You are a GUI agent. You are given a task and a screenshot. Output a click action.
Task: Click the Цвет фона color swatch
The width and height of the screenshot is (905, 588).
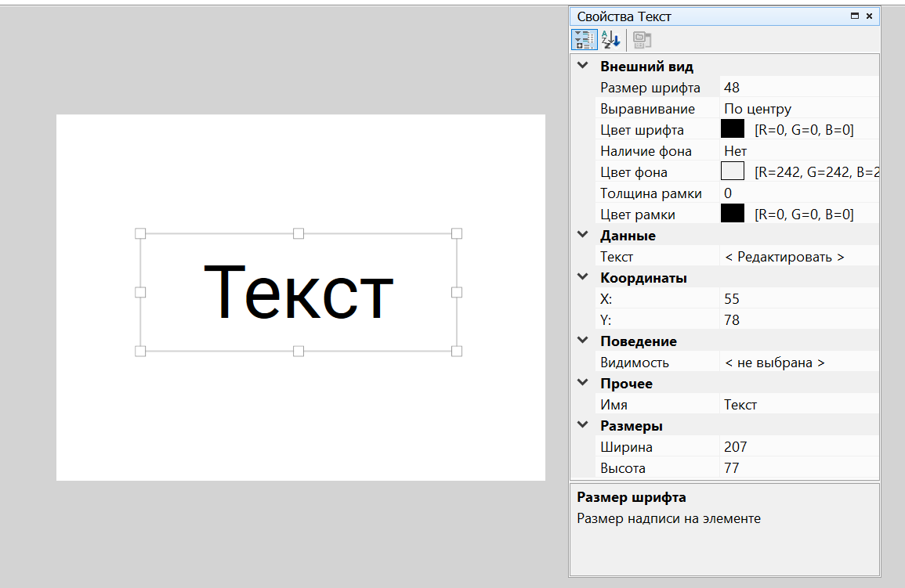(732, 171)
